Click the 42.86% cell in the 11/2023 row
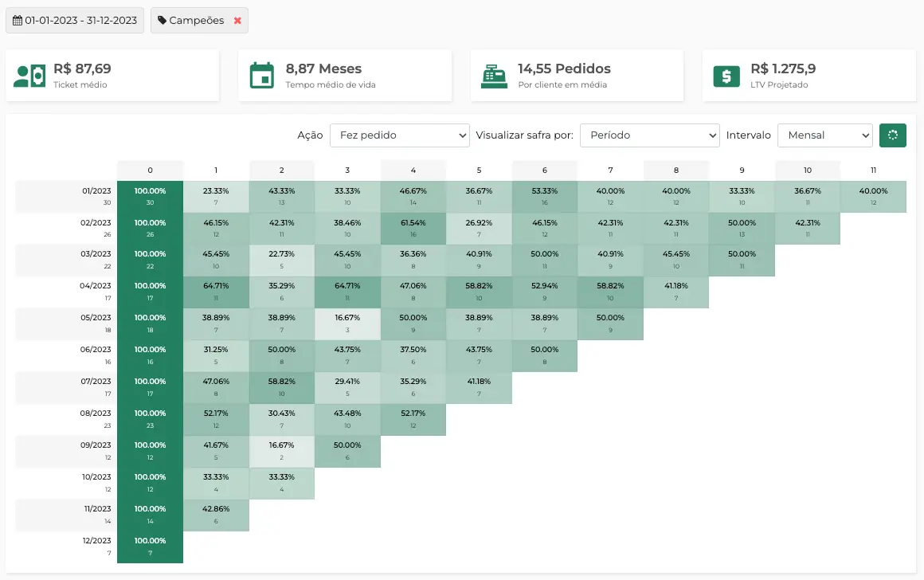The height and width of the screenshot is (580, 924). coord(216,515)
